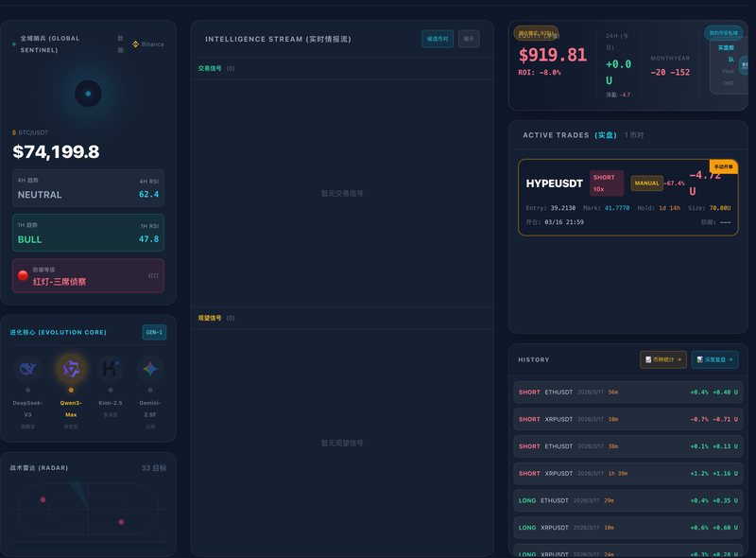Click the GEN-1 badge in Evolution Core
Viewport: 756px width, 558px height.
pos(154,332)
